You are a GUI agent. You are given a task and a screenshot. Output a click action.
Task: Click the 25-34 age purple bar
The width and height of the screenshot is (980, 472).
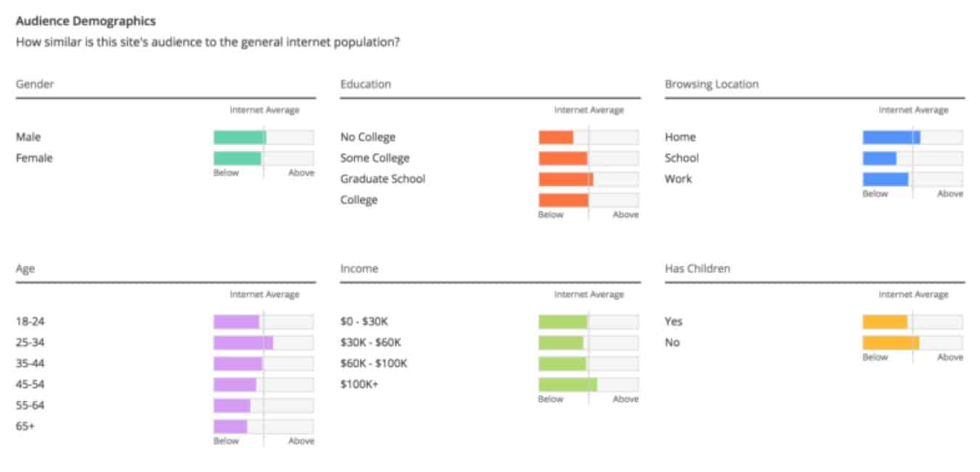click(x=242, y=343)
